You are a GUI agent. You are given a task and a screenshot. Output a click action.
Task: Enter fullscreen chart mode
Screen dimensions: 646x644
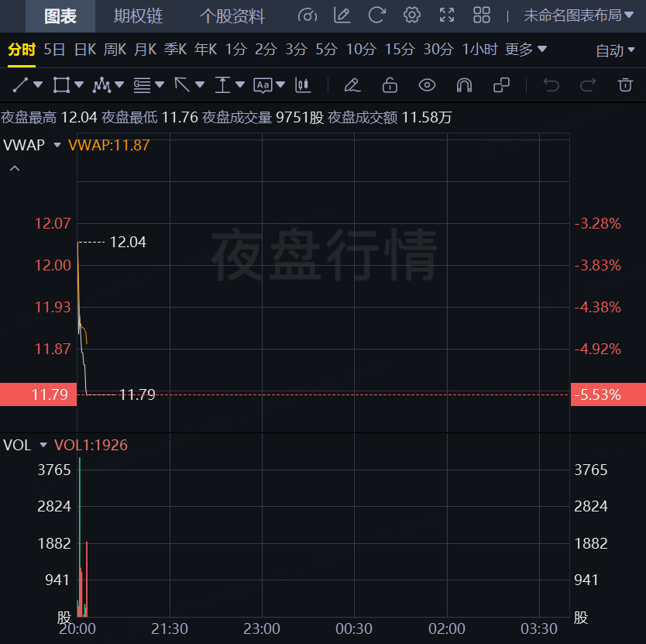[447, 15]
